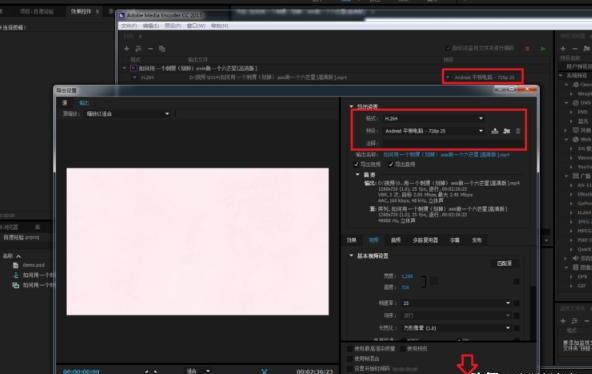Image resolution: width=592 pixels, height=374 pixels.
Task: Stop the queue with the red stop icon
Action: (x=527, y=49)
